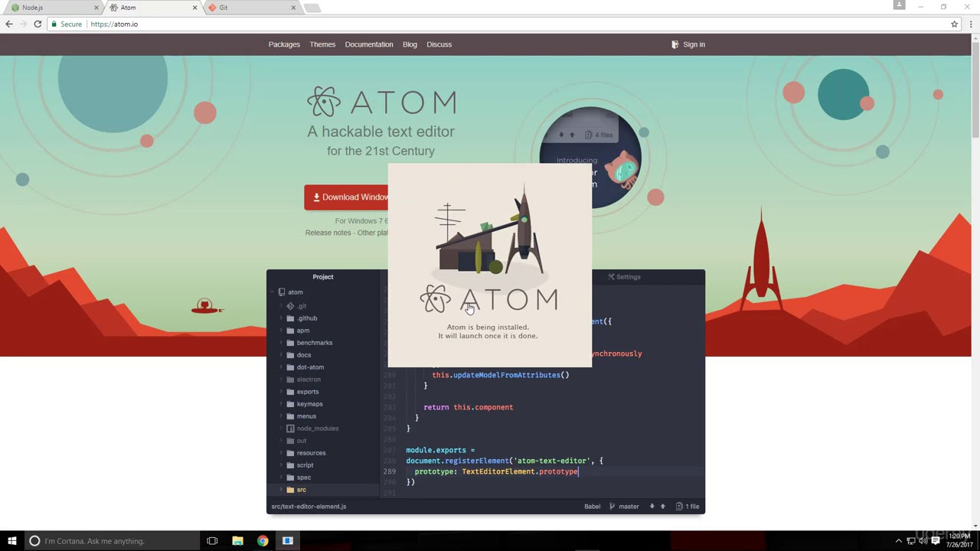Expand the menus folder chevron
Viewport: 980px width, 551px height.
(281, 416)
